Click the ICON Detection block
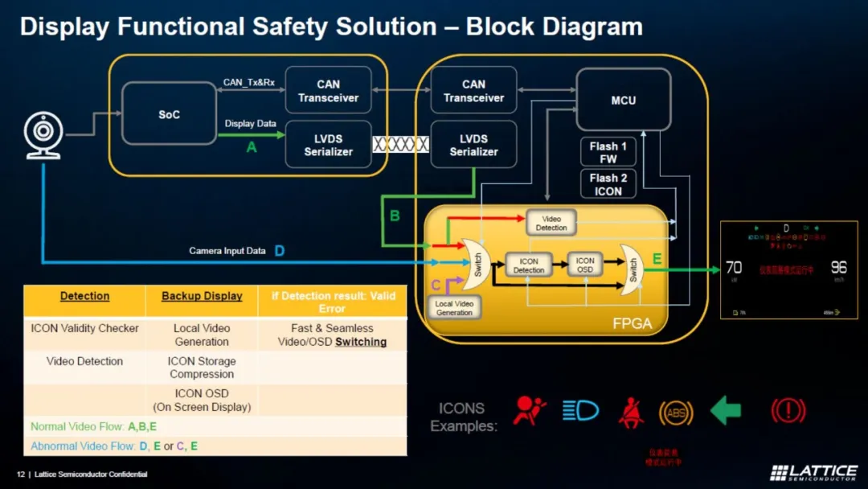Screen dimensions: 868x489 tap(529, 265)
